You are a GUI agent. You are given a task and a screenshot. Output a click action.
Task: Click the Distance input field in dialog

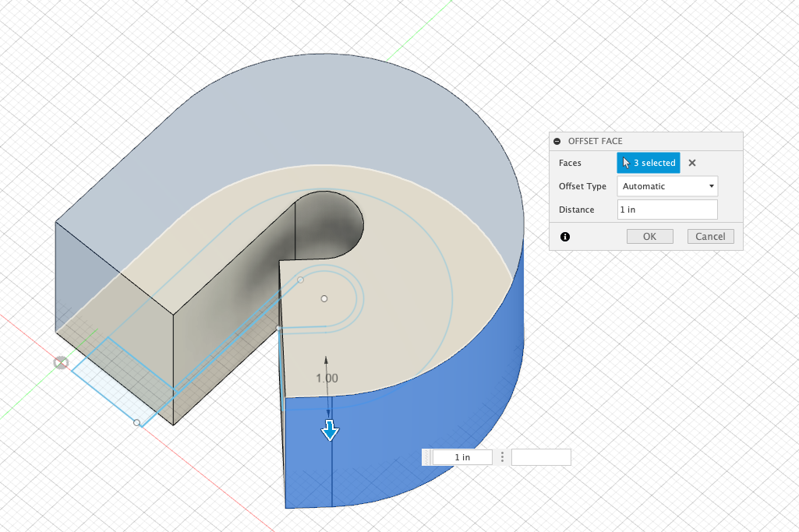(x=667, y=210)
